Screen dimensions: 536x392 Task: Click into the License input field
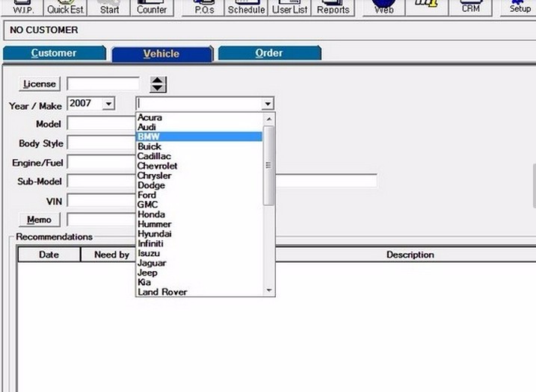[x=103, y=84]
